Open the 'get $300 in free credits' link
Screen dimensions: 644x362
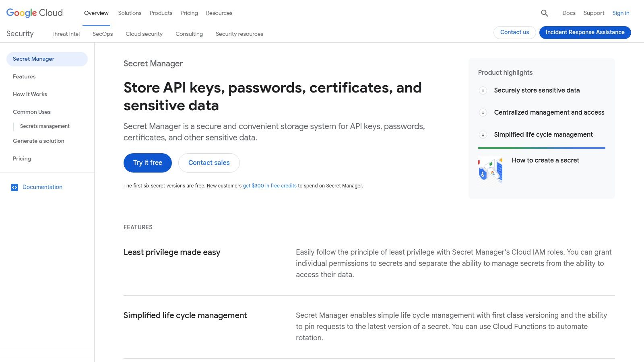click(x=269, y=185)
